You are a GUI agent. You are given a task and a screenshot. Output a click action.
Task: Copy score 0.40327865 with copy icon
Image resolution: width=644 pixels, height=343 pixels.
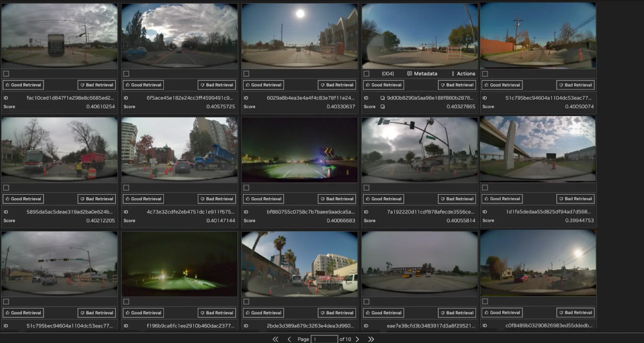(382, 107)
